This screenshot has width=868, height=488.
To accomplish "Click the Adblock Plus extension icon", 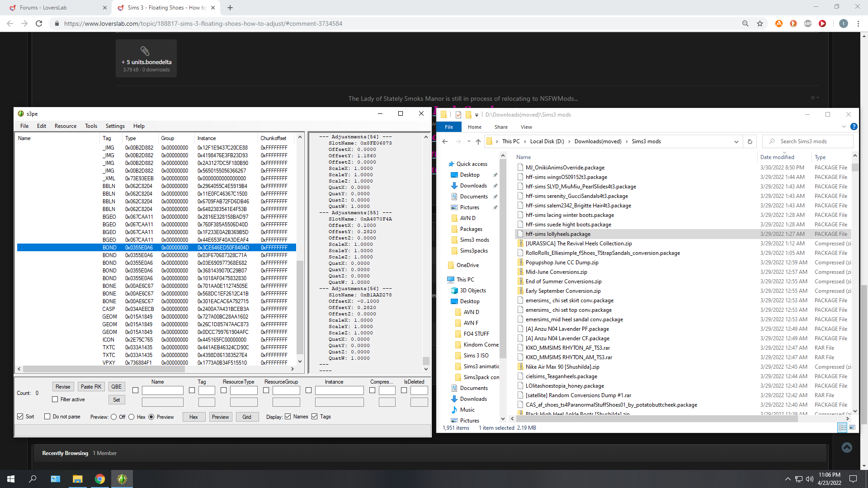I will 808,23.
